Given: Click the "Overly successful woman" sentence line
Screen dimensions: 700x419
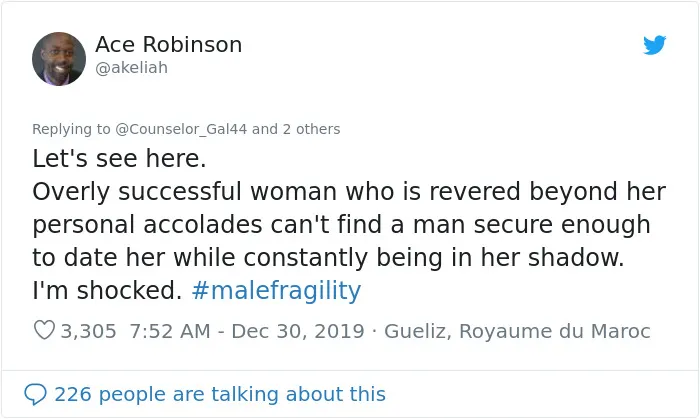Looking at the screenshot, I should pos(349,192).
